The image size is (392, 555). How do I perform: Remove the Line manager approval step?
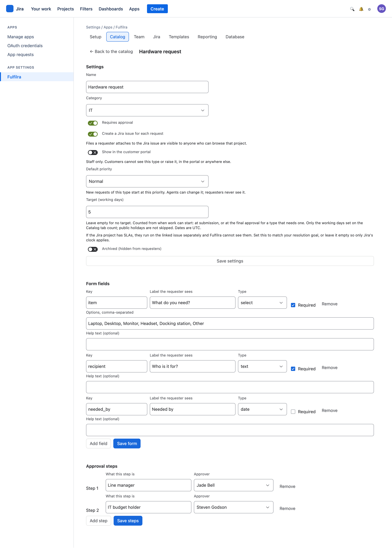click(287, 486)
